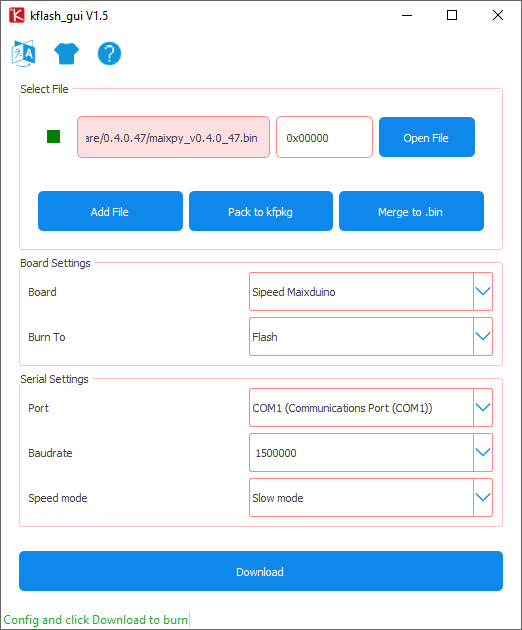Open the COM1 Port dropdown
Viewport: 522px width, 630px height.
pyautogui.click(x=371, y=407)
